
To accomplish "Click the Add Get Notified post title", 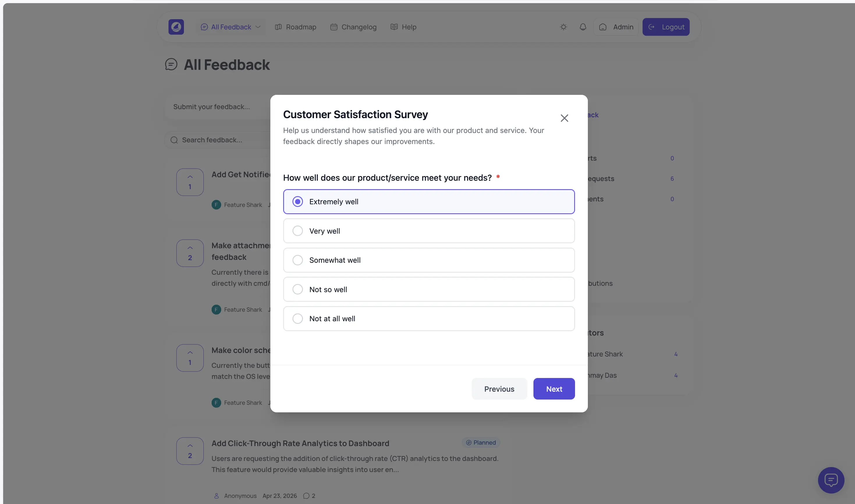I will coord(241,175).
